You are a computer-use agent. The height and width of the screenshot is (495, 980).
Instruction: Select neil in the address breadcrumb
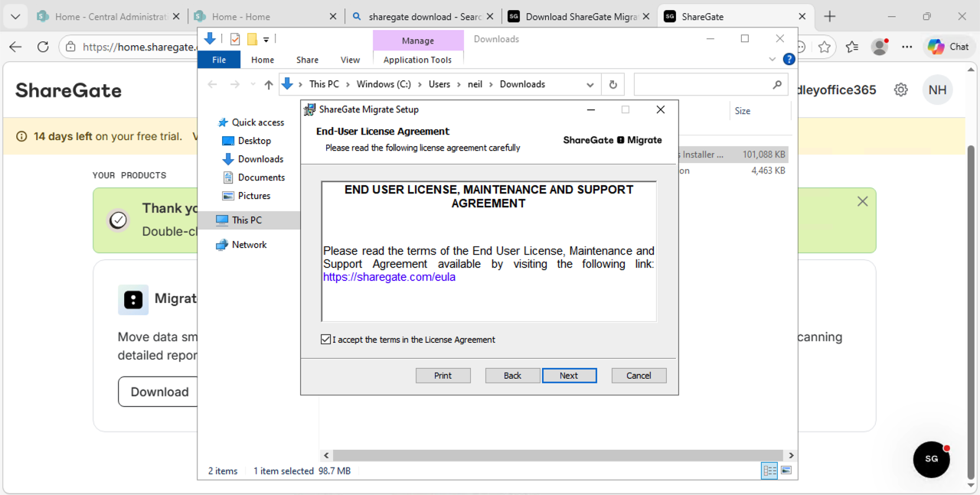(475, 84)
